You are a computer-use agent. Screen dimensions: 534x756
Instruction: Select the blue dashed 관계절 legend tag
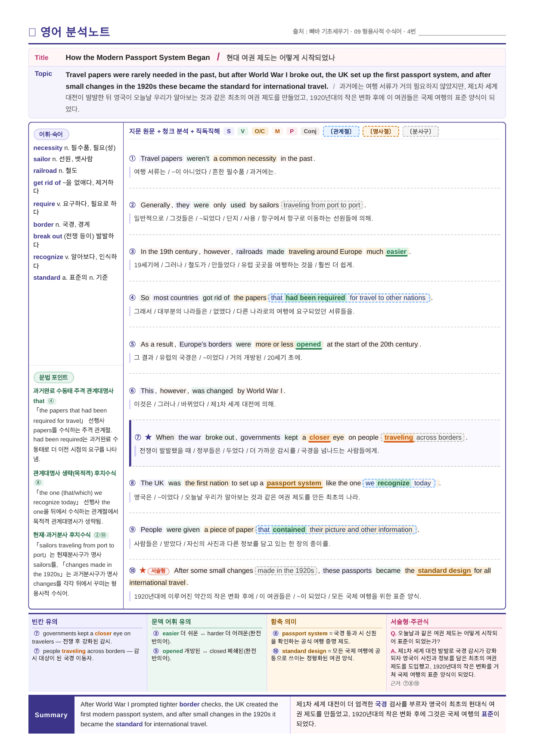(x=341, y=131)
